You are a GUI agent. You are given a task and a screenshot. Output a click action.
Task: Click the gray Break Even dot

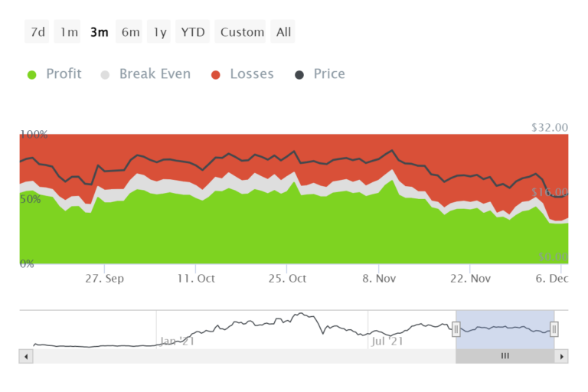tap(106, 74)
